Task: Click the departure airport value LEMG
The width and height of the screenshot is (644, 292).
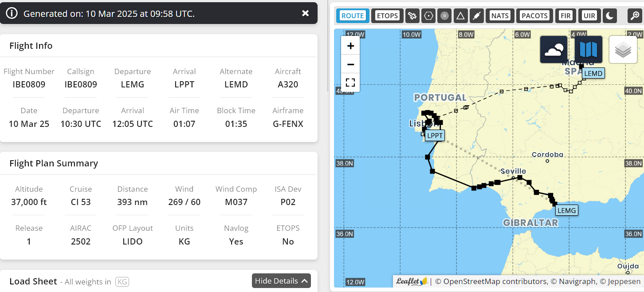Action: pos(133,84)
